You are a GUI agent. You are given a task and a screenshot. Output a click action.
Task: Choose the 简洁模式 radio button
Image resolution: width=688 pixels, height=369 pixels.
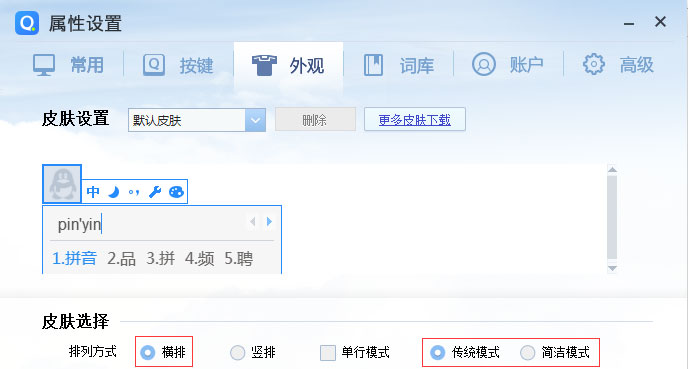pyautogui.click(x=527, y=352)
